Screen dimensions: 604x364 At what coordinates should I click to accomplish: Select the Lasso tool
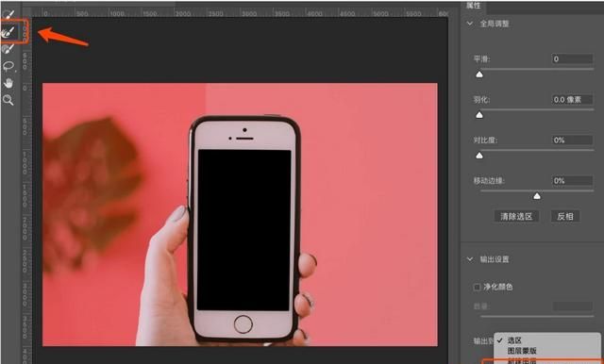[8, 66]
